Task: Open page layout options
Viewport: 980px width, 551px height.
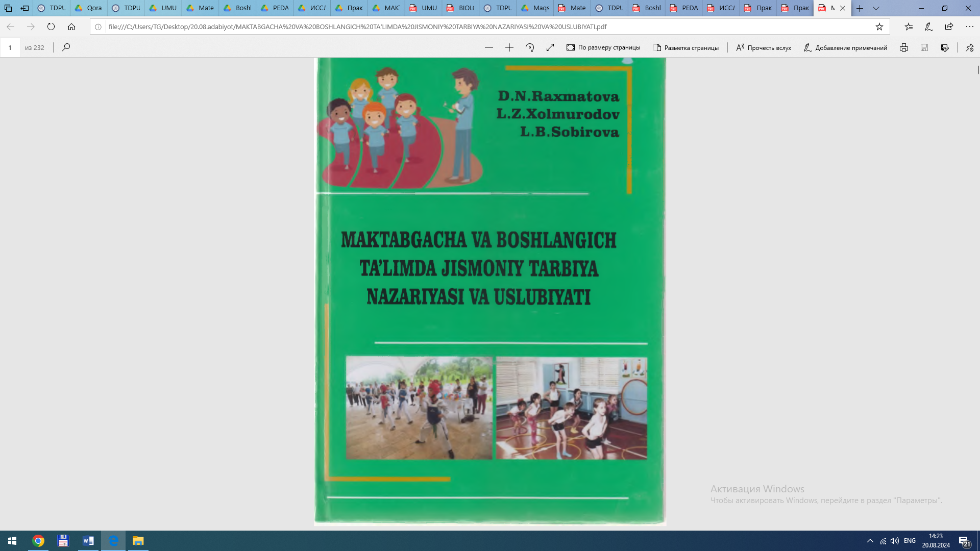Action: coord(685,47)
